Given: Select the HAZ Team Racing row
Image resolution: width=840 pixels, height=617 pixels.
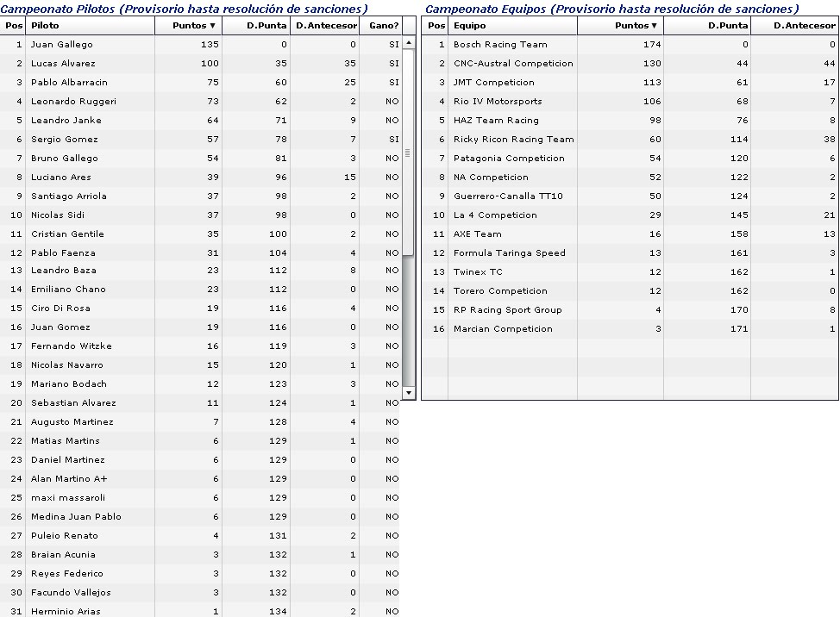Looking at the screenshot, I should coord(630,121).
